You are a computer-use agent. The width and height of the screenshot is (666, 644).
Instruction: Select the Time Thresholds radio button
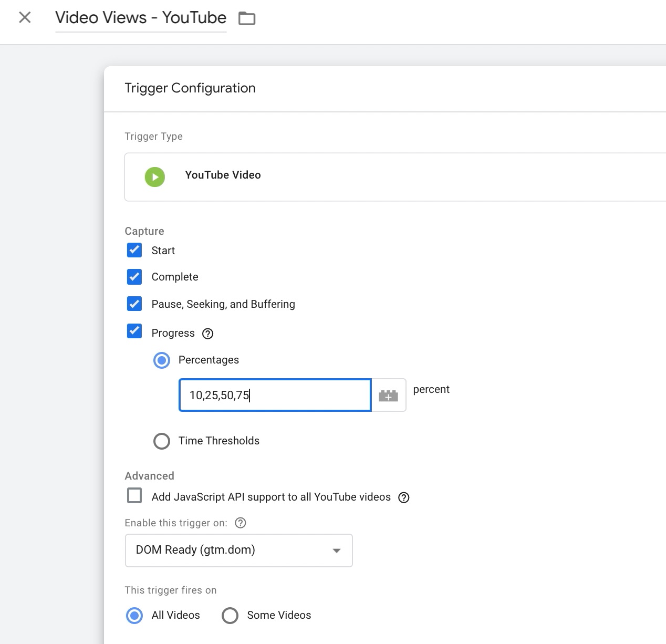point(162,441)
